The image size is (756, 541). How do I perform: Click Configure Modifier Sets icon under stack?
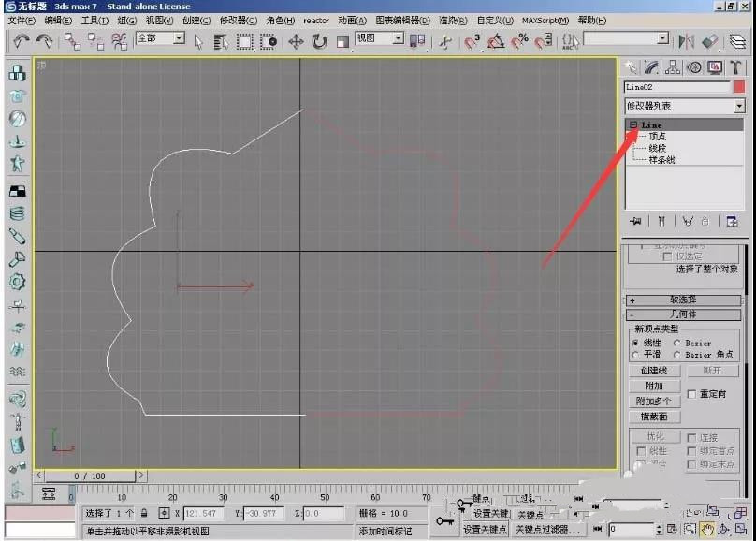(733, 221)
